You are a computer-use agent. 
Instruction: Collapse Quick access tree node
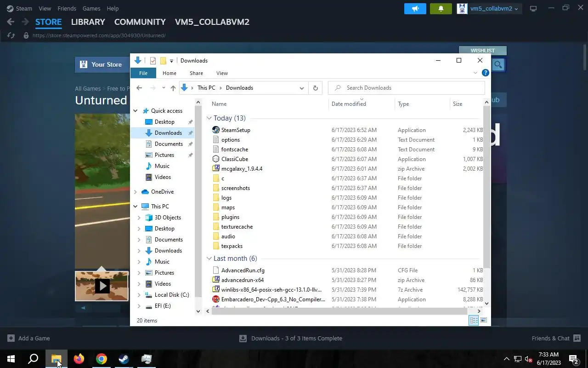pos(136,111)
